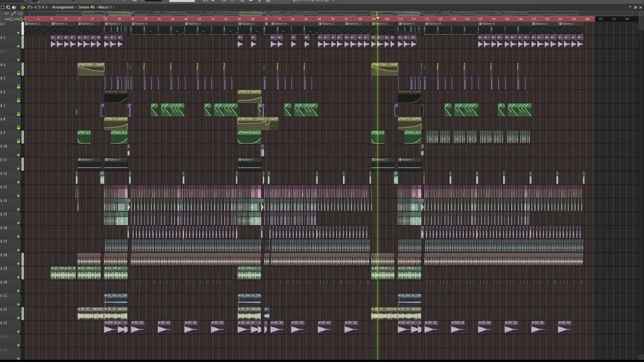Select the leftmost KSH_01 sample clip on Track 23
This screenshot has height=362, width=644.
[x=111, y=327]
